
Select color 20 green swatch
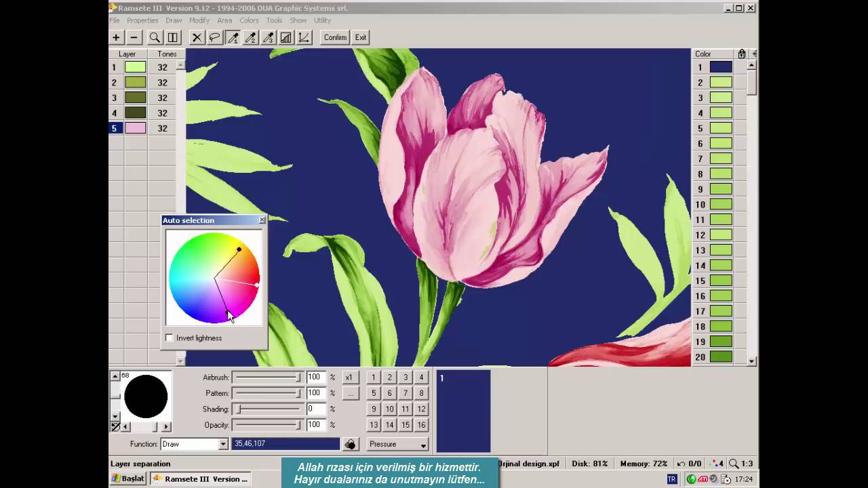click(x=721, y=357)
